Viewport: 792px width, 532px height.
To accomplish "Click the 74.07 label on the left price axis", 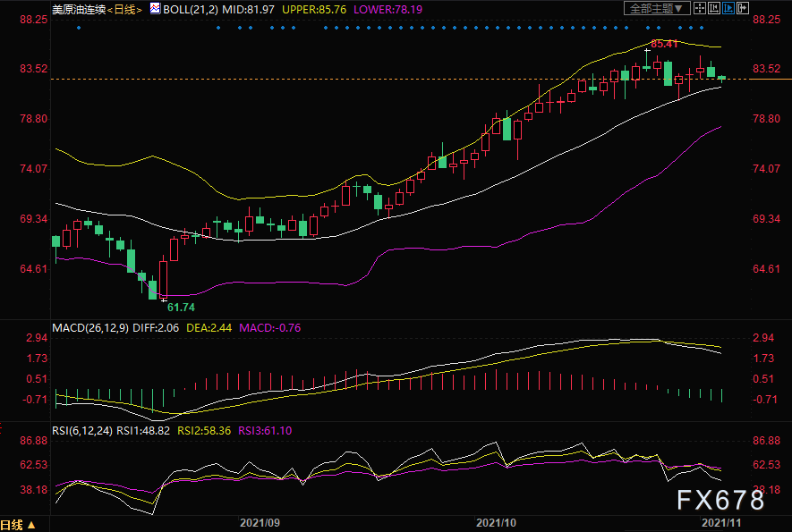I will coord(34,169).
